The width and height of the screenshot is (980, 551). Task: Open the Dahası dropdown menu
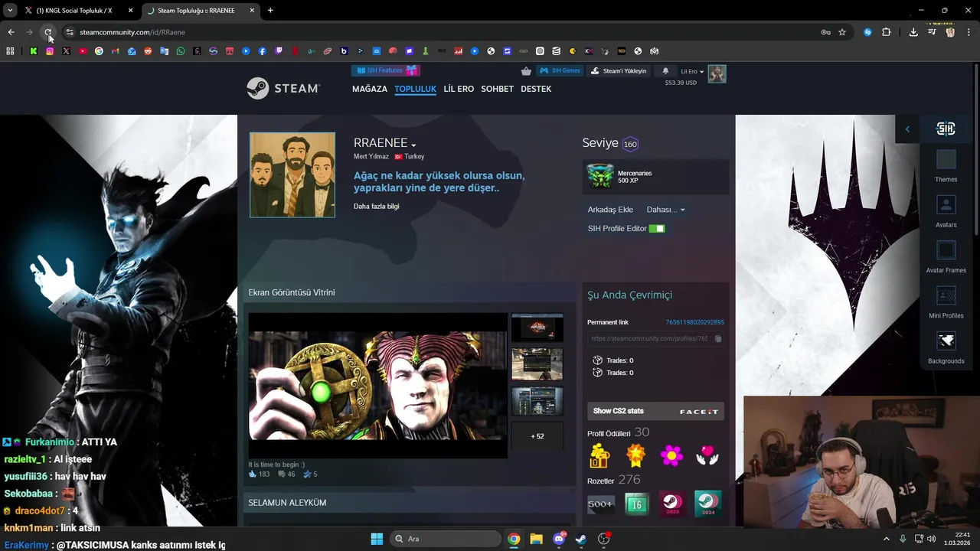tap(665, 210)
